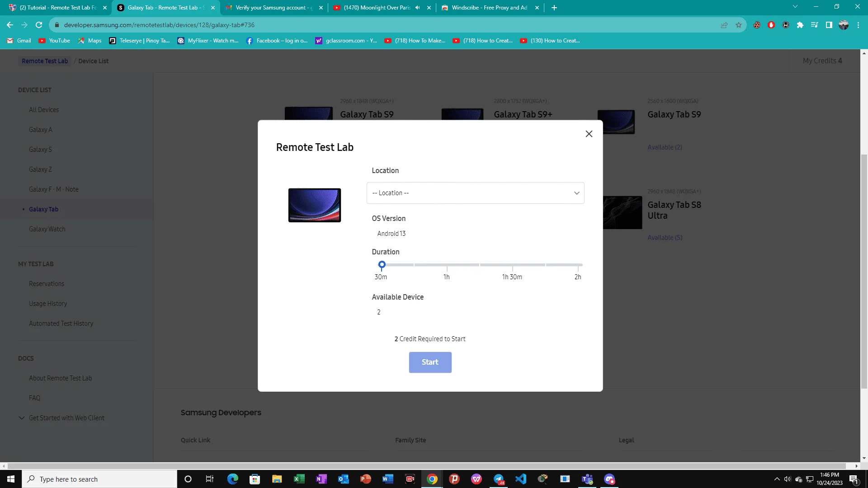This screenshot has height=488, width=868.
Task: Switch to Verify your Samsung account tab
Action: (274, 8)
